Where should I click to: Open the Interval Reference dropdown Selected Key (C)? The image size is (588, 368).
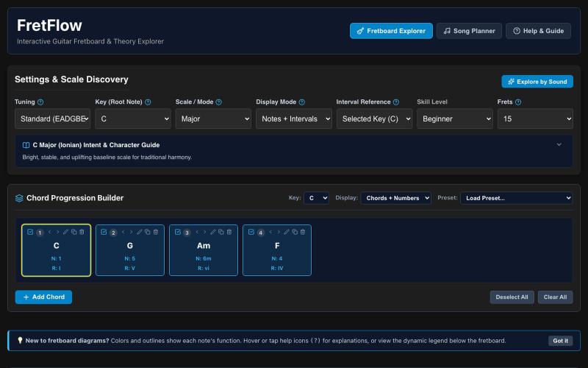(x=374, y=118)
